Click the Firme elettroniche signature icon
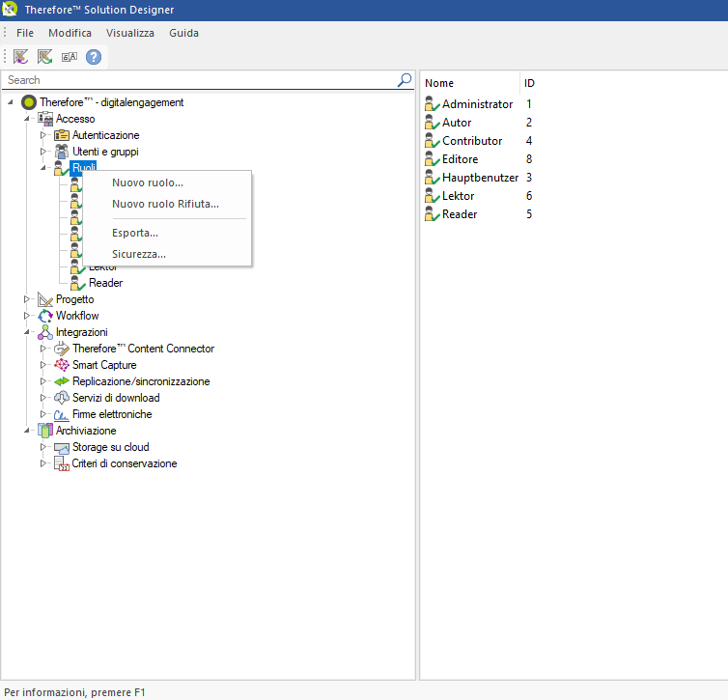Viewport: 728px width, 700px height. [x=61, y=414]
